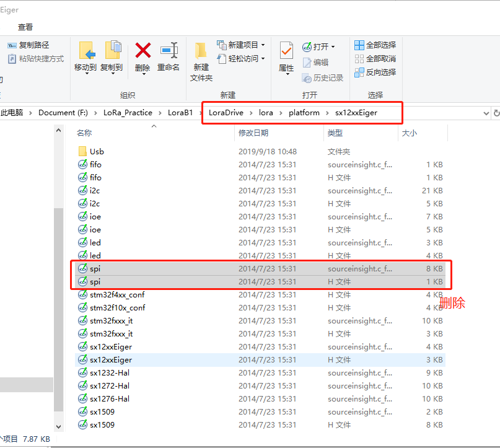Select sx12xxEiger source file (4 KB)
The width and height of the screenshot is (500, 448).
(x=260, y=346)
